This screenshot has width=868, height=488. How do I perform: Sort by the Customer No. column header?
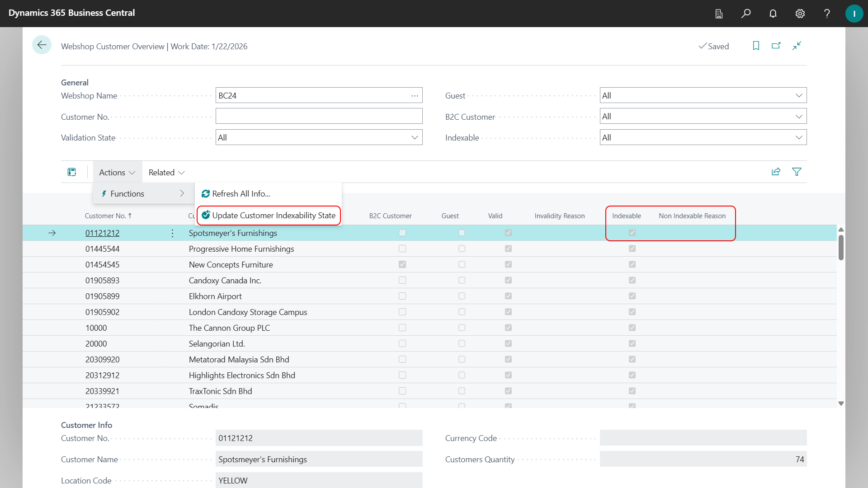[108, 216]
